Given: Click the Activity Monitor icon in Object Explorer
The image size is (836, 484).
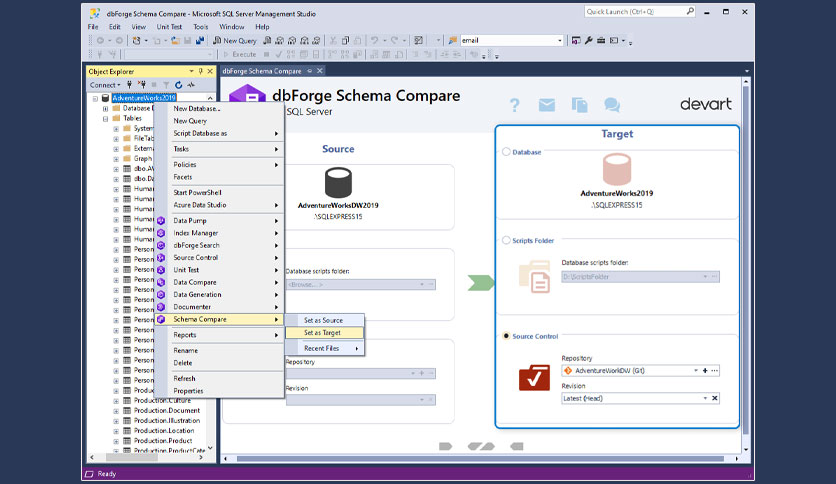Looking at the screenshot, I should [191, 85].
